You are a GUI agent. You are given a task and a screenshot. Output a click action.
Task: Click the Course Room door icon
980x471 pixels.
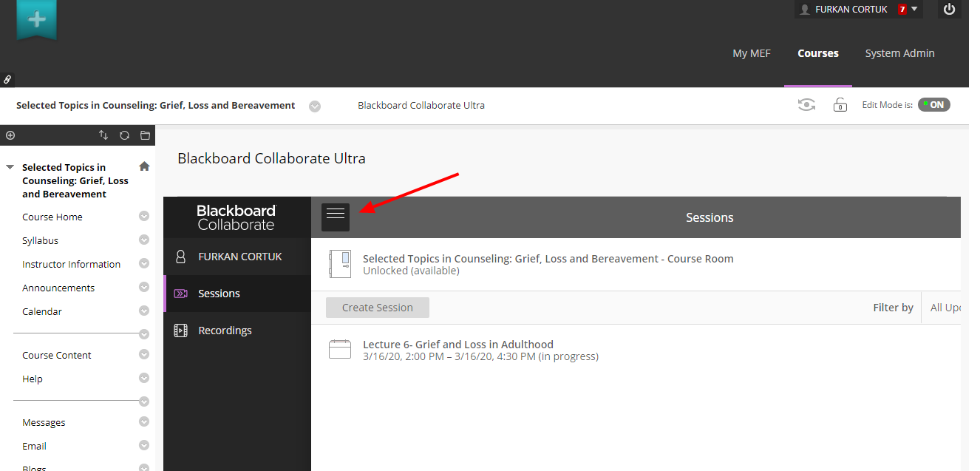[340, 264]
